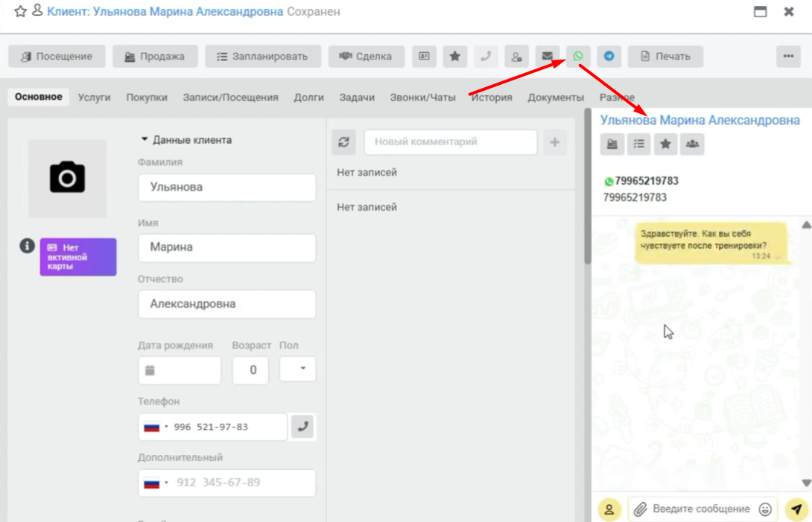Upload client photo via camera placeholder
Screen dimensions: 812x522
(67, 178)
